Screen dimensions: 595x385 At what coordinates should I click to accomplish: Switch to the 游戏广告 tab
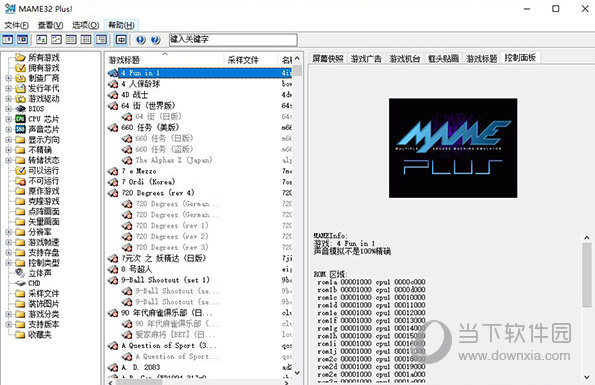[366, 58]
